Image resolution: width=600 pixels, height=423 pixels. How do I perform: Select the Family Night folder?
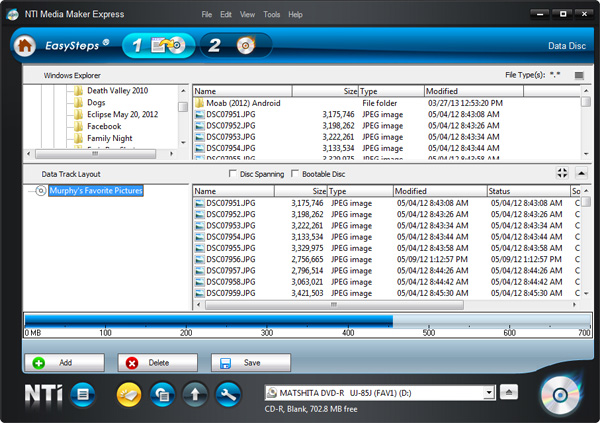(x=110, y=138)
